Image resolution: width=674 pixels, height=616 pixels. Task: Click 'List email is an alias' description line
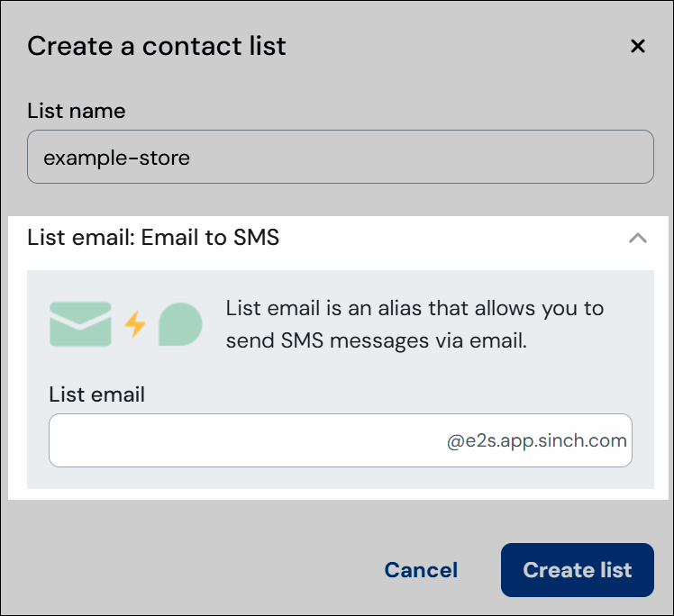click(414, 308)
